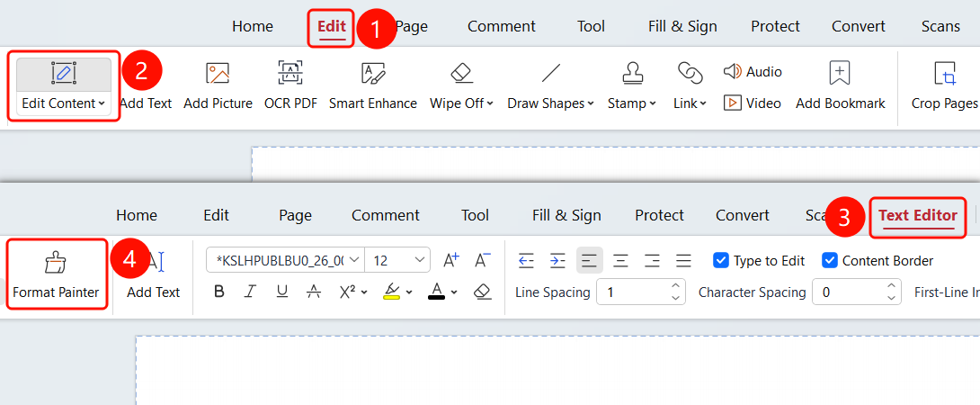Toggle Italic formatting
Viewport: 980px width, 405px height.
pos(250,292)
